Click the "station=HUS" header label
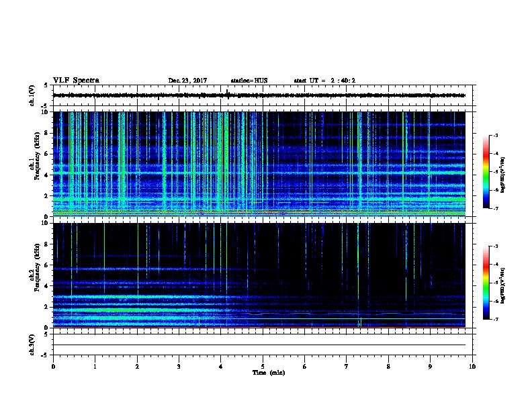This screenshot has width=532, height=411. (249, 81)
